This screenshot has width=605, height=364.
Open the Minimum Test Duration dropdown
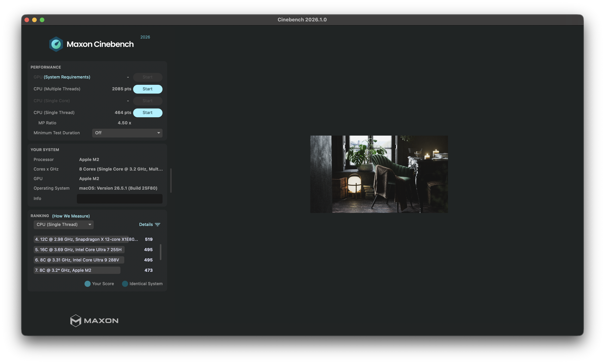point(127,133)
